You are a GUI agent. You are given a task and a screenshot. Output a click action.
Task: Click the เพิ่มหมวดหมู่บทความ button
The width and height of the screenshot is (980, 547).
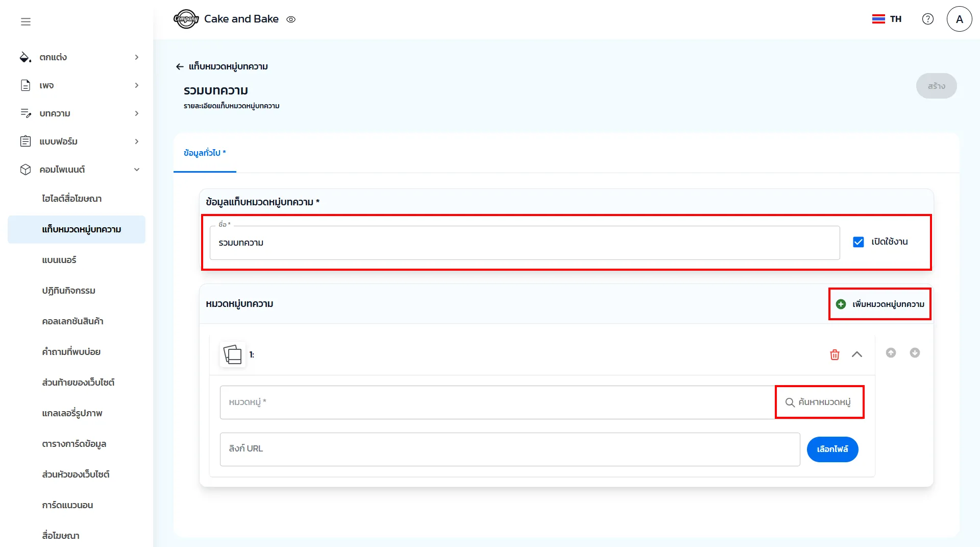coord(880,304)
